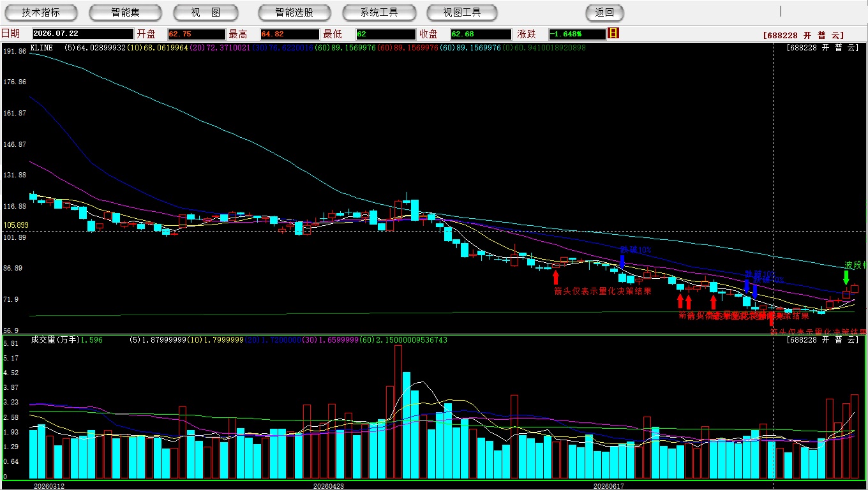Click the leftmost red up-arrow signal marker
This screenshot has width=868, height=490.
tap(556, 277)
